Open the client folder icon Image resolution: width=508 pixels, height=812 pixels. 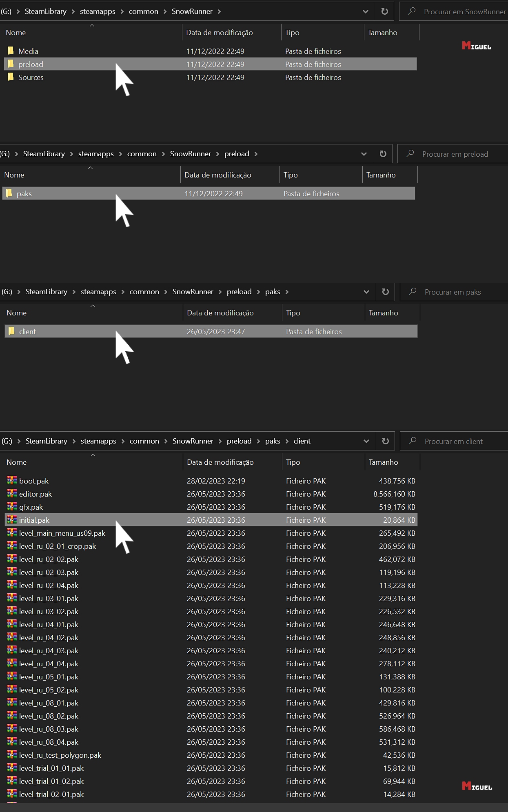point(11,331)
